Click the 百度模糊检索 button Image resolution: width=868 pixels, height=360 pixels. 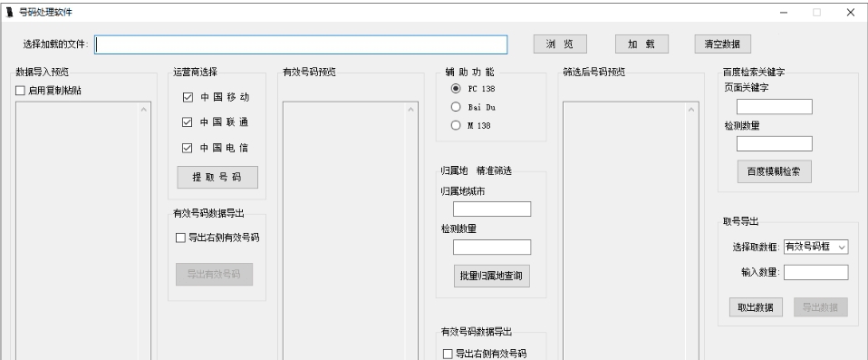click(774, 171)
